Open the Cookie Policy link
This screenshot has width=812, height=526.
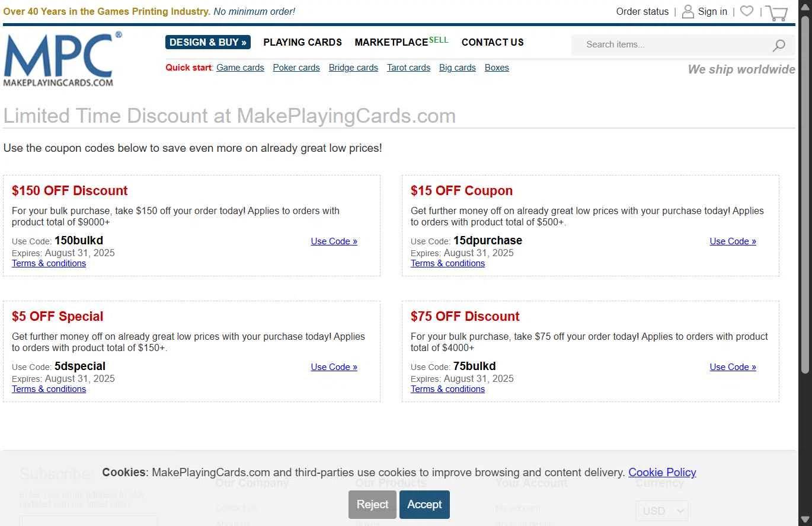[x=662, y=473]
